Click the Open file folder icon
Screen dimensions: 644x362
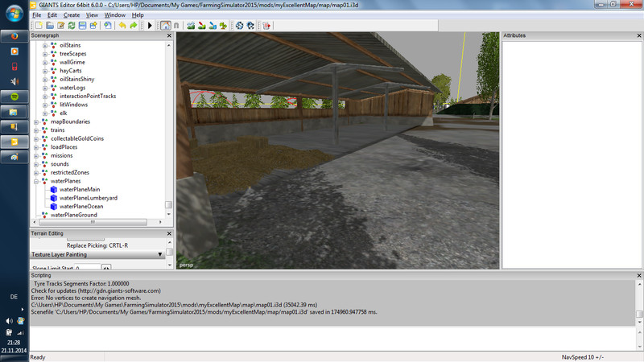point(50,26)
